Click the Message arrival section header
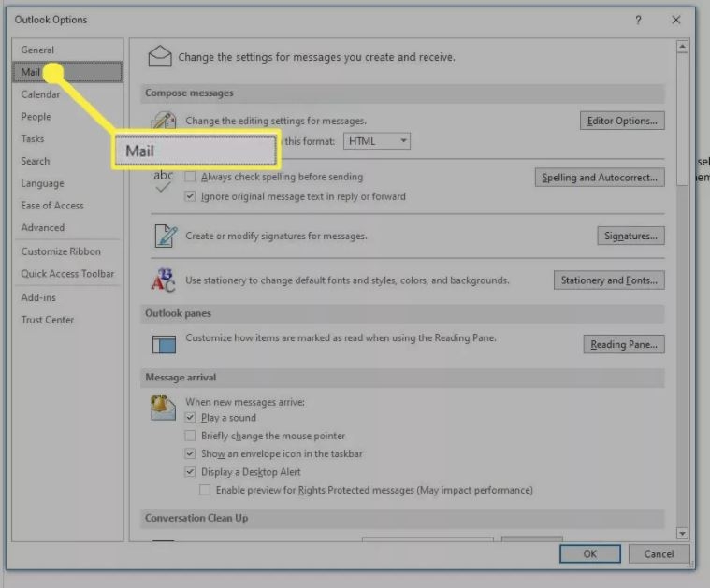710x588 pixels. pos(402,378)
